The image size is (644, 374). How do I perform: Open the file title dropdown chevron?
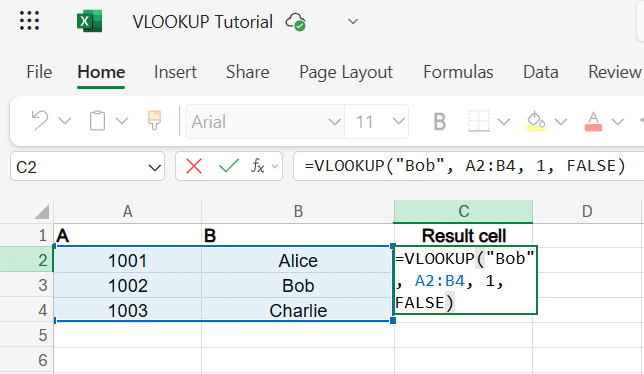[353, 21]
